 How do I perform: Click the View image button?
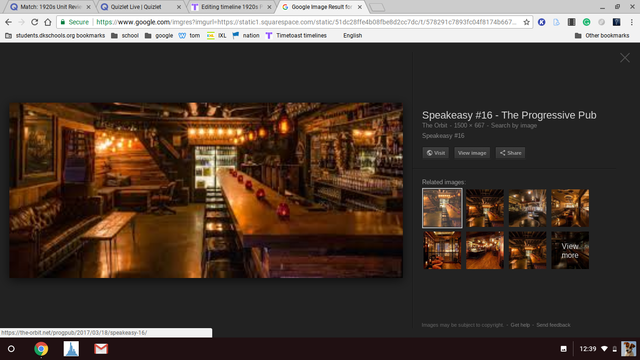(x=472, y=153)
